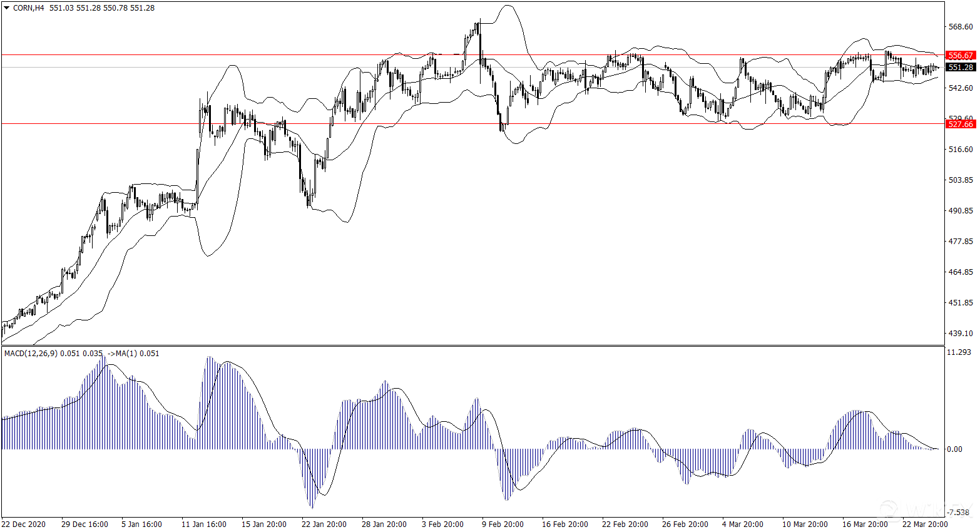Click the 29 Dec 16:00 time label
The height and width of the screenshot is (532, 980).
click(x=84, y=524)
